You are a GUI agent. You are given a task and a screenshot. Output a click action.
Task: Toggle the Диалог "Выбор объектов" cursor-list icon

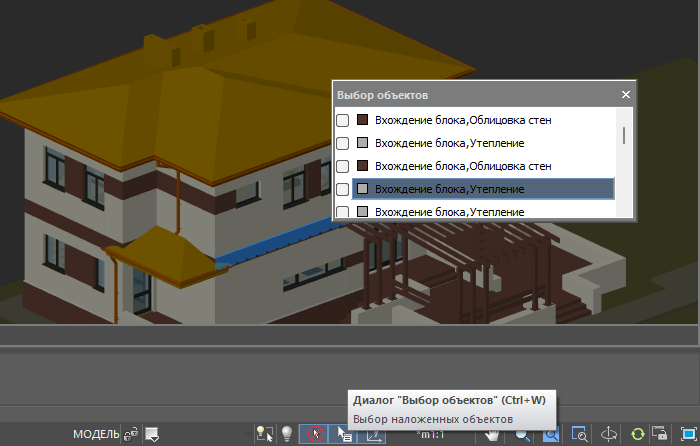point(344,433)
